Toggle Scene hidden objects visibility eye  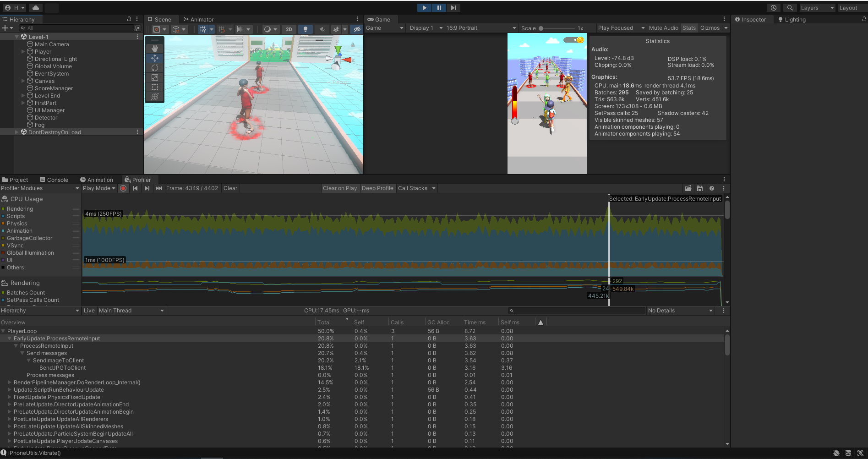(x=357, y=29)
